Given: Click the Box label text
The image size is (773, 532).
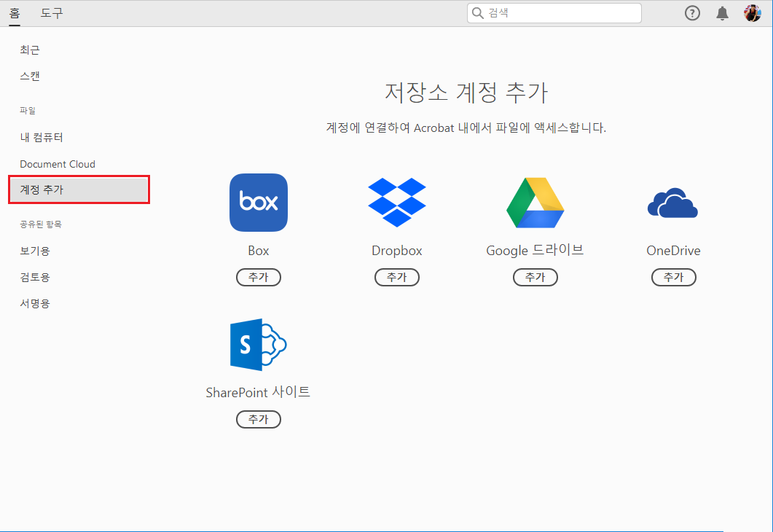Looking at the screenshot, I should coord(259,251).
